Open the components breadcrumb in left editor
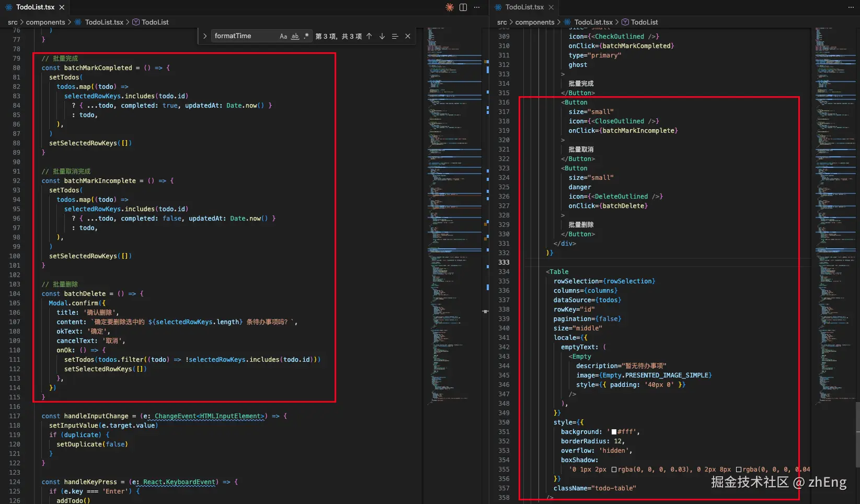The image size is (860, 504). (x=45, y=22)
